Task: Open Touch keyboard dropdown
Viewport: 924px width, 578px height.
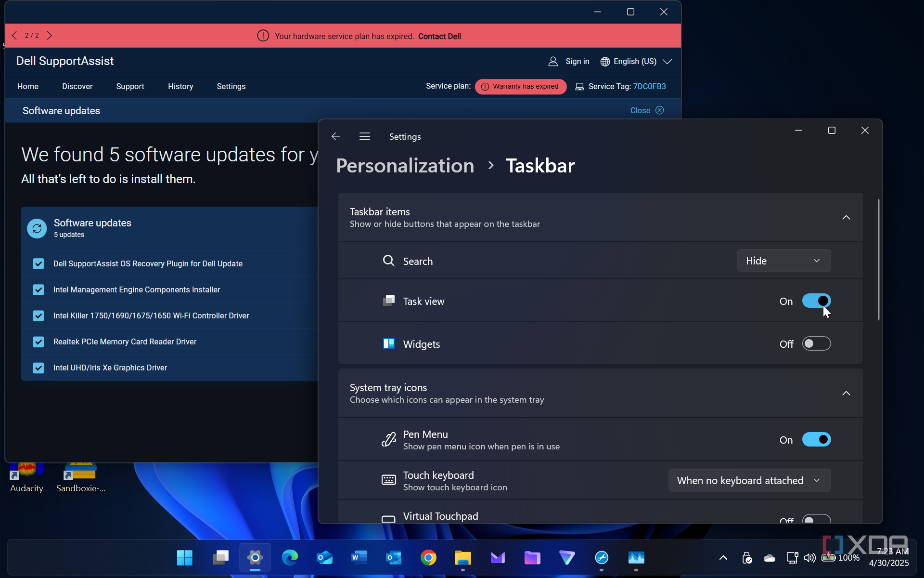Action: (x=749, y=481)
